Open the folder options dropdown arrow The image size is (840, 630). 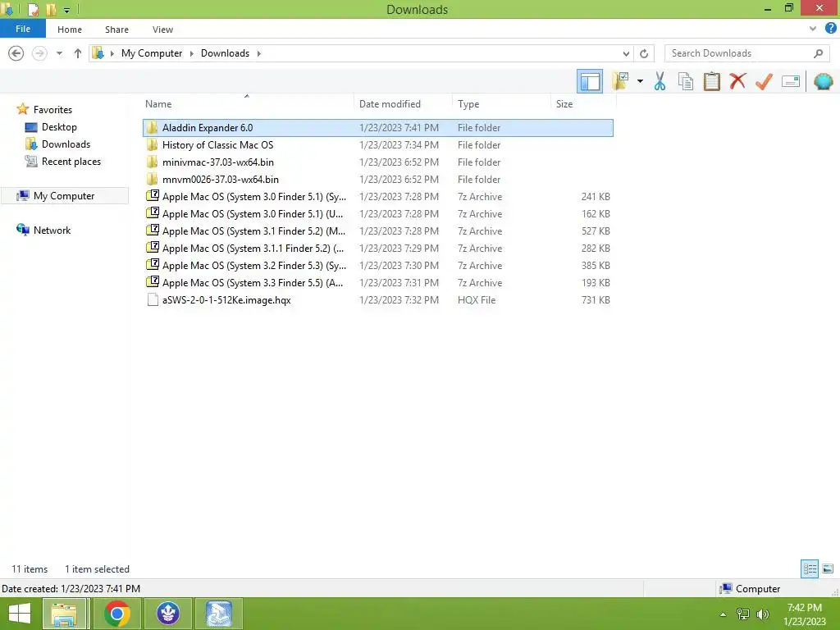point(640,81)
